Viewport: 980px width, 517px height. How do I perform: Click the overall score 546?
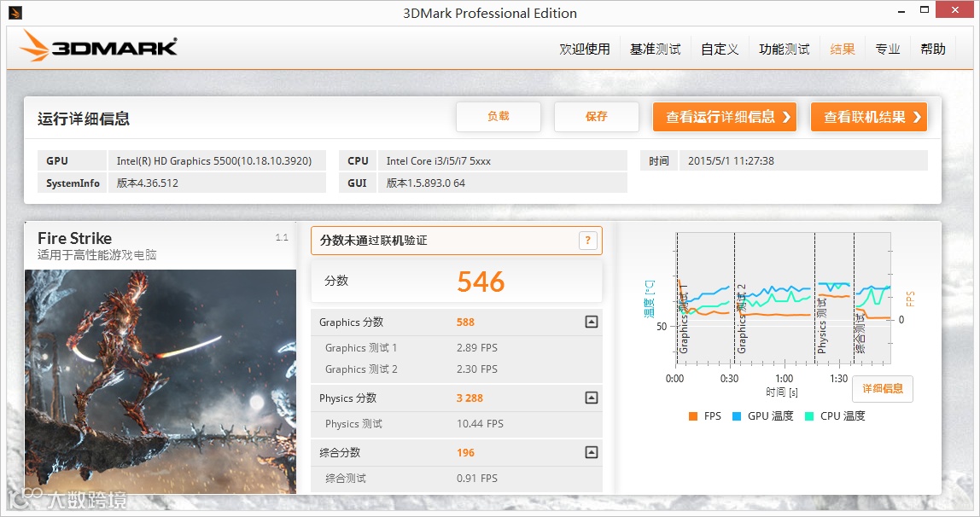click(481, 282)
